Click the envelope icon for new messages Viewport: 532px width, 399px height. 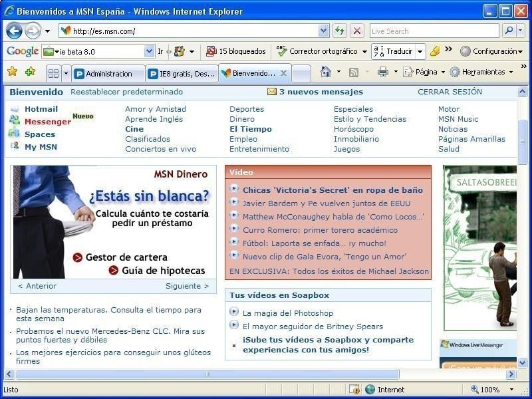272,92
